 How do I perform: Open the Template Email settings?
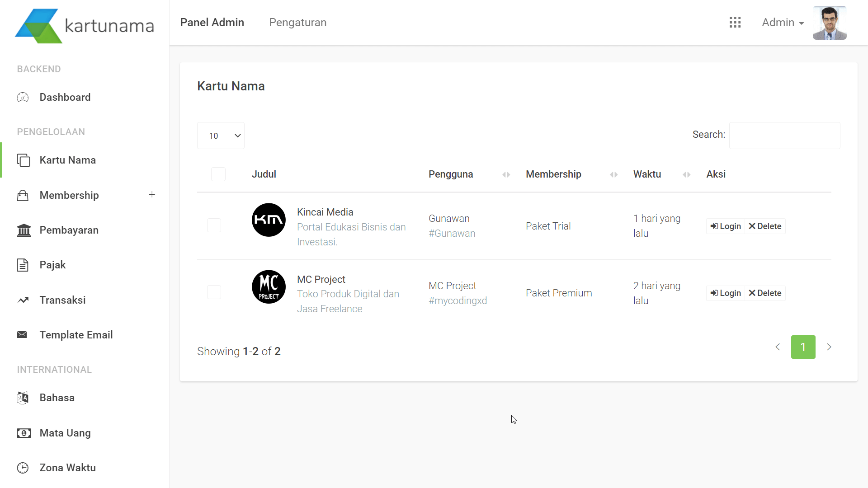(76, 335)
